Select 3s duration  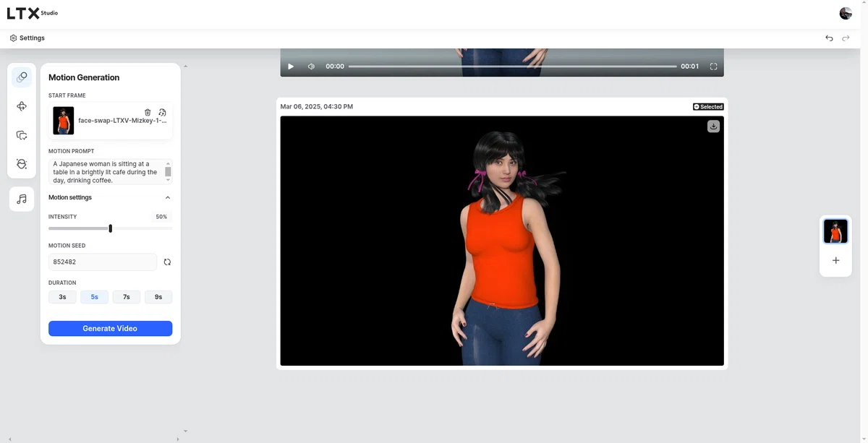[62, 297]
